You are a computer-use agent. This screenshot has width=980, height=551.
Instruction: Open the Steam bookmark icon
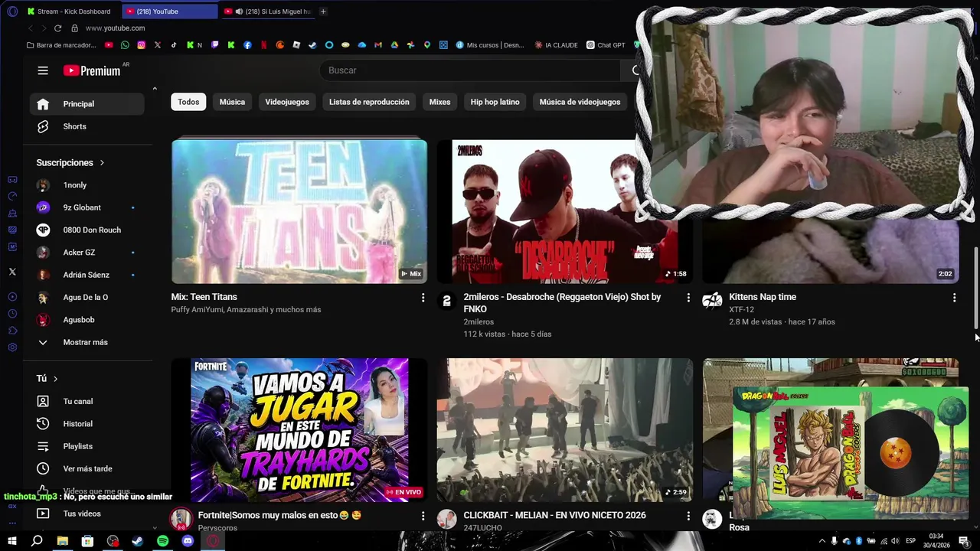pos(312,45)
